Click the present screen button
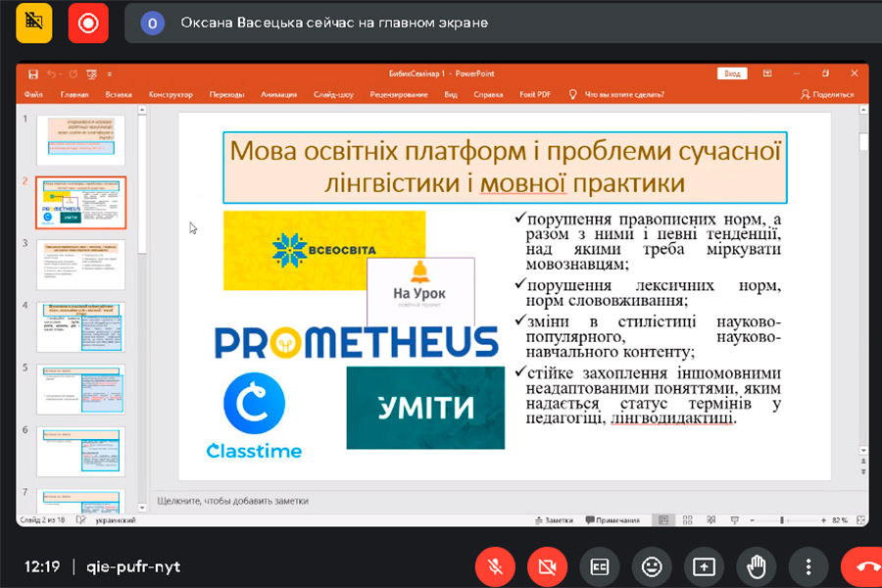The image size is (882, 588). click(x=705, y=566)
